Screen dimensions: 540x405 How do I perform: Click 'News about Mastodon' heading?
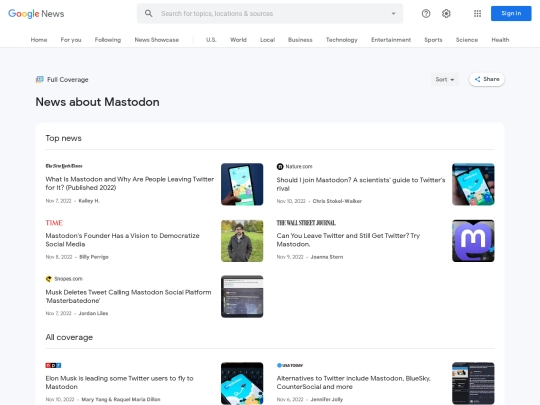pyautogui.click(x=97, y=102)
